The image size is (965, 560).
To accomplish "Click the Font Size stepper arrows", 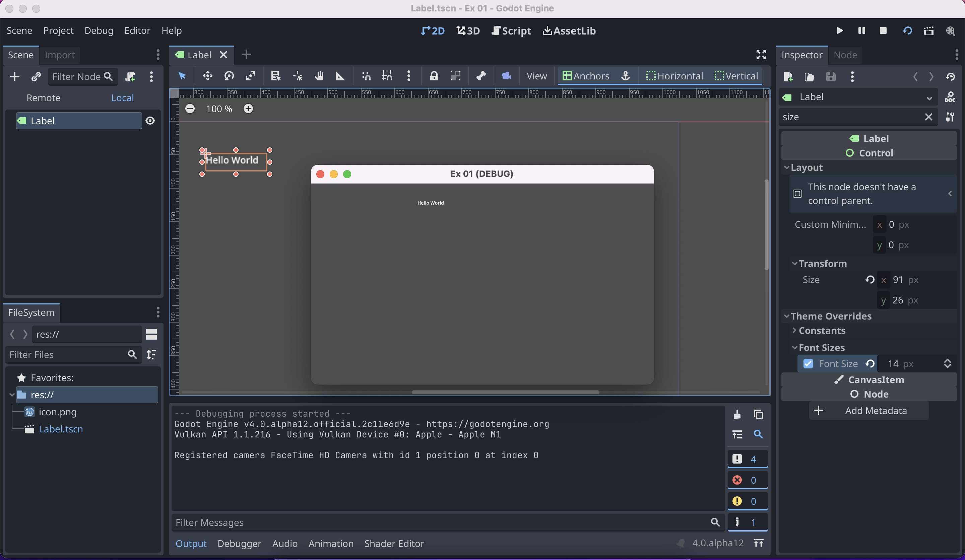I will [x=947, y=364].
